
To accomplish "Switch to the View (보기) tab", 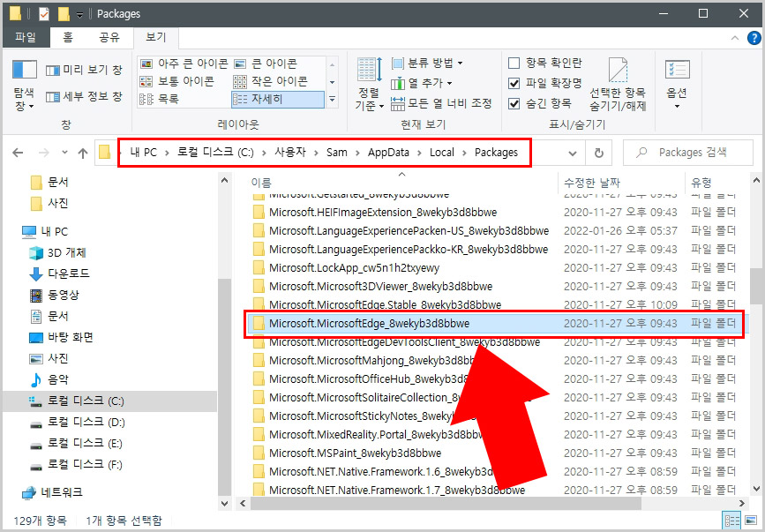I will pos(156,37).
